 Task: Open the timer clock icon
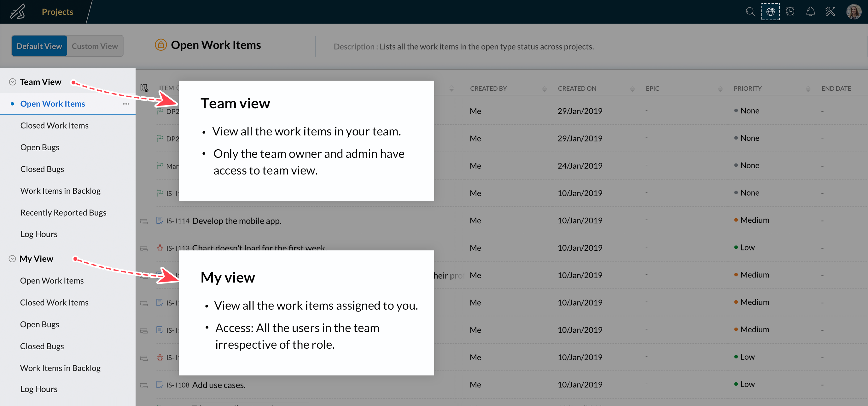point(790,12)
